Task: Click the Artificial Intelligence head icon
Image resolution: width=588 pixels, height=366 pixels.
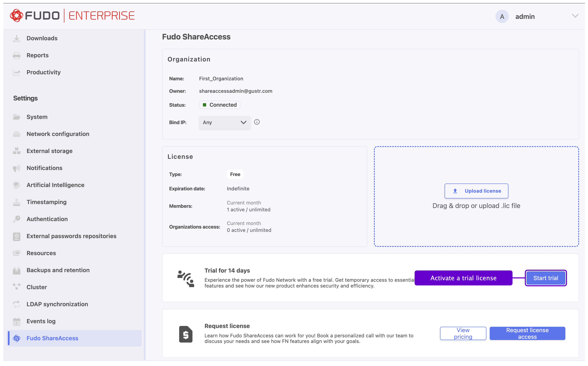Action: pyautogui.click(x=16, y=185)
